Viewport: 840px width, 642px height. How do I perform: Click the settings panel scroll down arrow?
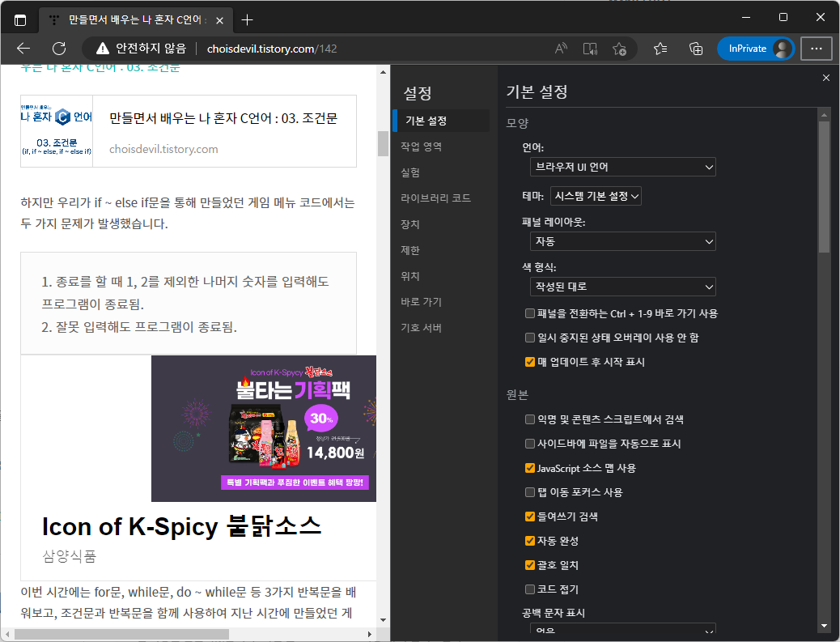point(824,625)
